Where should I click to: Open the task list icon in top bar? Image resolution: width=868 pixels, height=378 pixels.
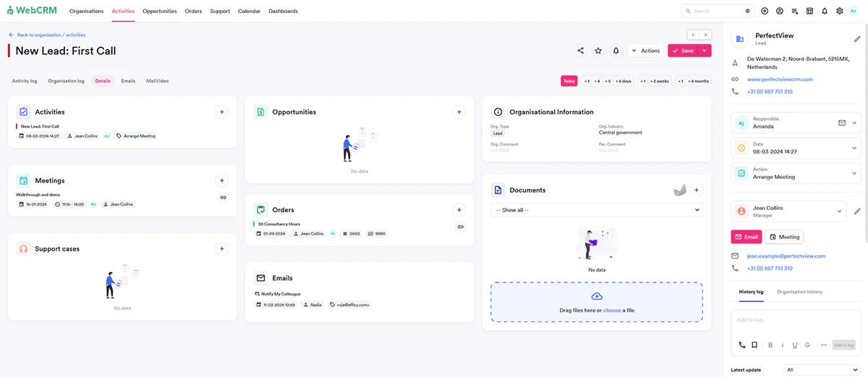[795, 11]
